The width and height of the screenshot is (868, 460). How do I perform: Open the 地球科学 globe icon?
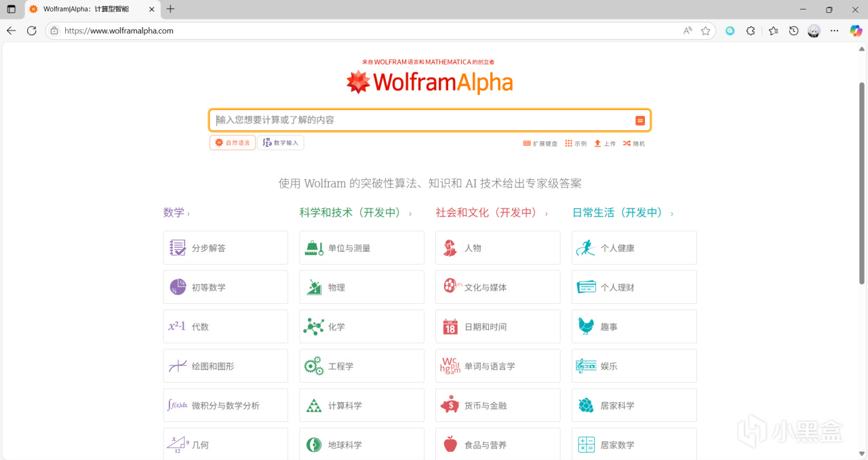314,444
